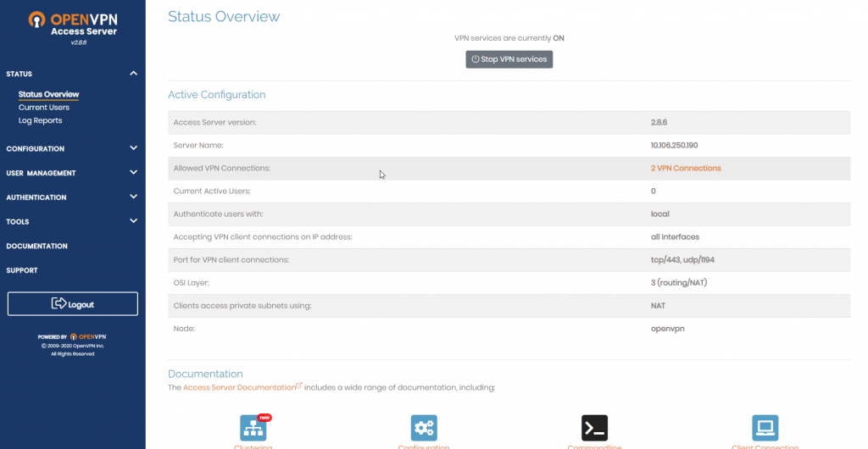The width and height of the screenshot is (868, 449).
Task: Select the 'all interfaces' value
Action: [675, 236]
